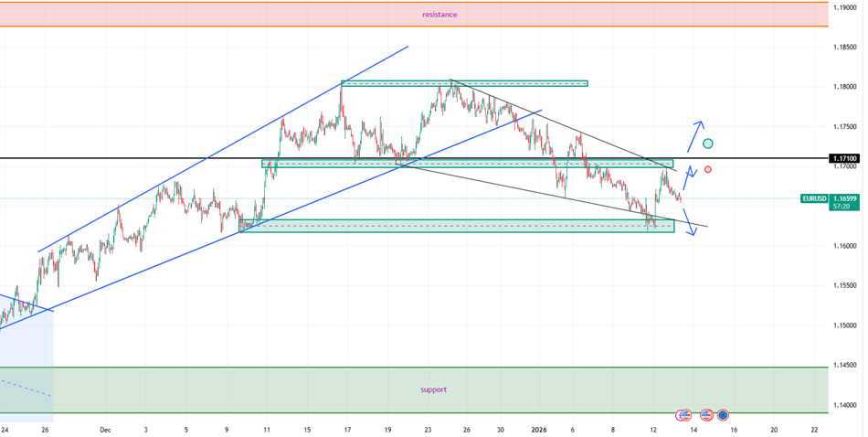Click the red resistance zone rectangle
The width and height of the screenshot is (868, 437).
[414, 15]
